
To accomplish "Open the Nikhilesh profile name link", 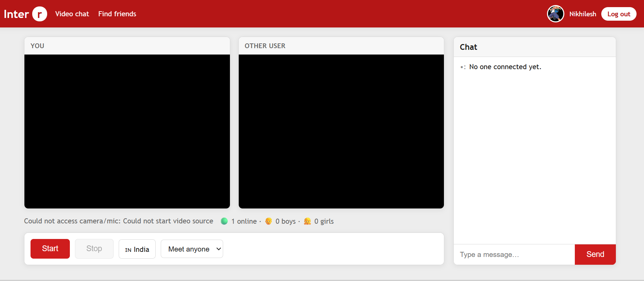I will tap(583, 14).
